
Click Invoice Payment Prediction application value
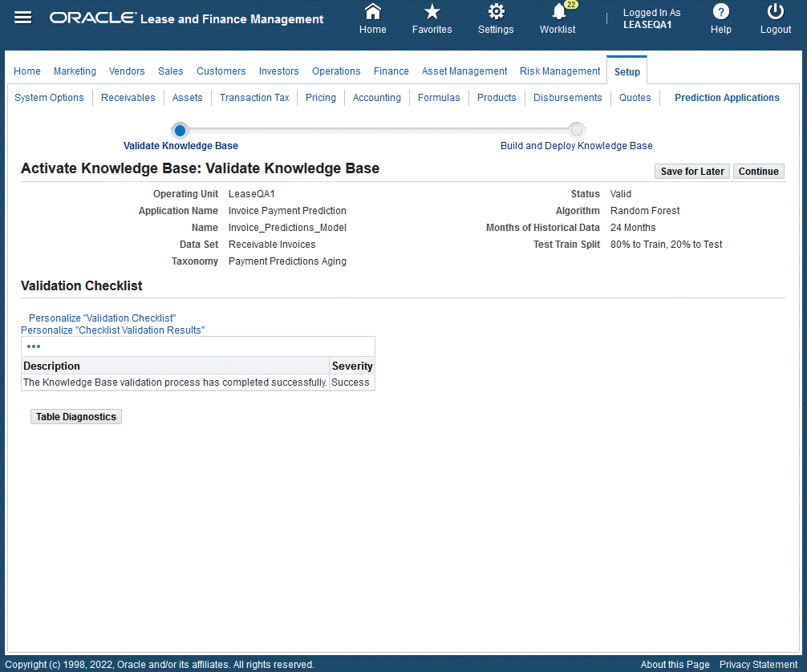pos(287,210)
